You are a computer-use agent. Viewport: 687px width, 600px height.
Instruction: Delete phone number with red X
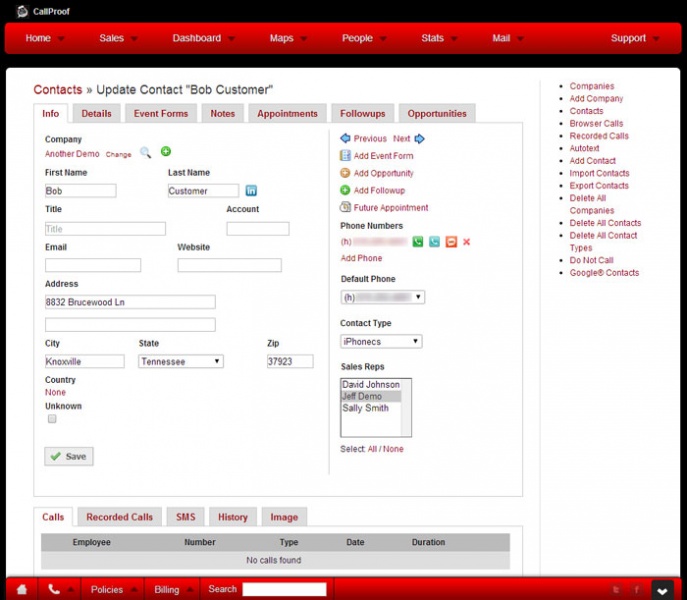pyautogui.click(x=467, y=242)
